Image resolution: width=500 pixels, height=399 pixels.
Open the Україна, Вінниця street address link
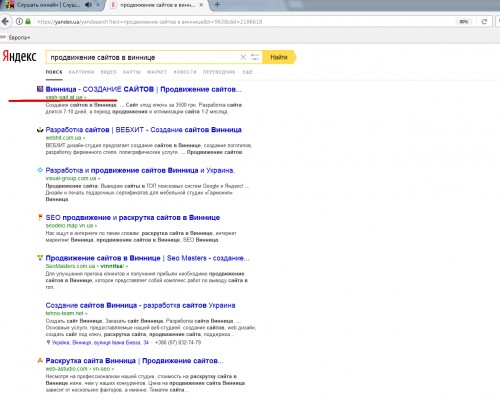point(100,342)
